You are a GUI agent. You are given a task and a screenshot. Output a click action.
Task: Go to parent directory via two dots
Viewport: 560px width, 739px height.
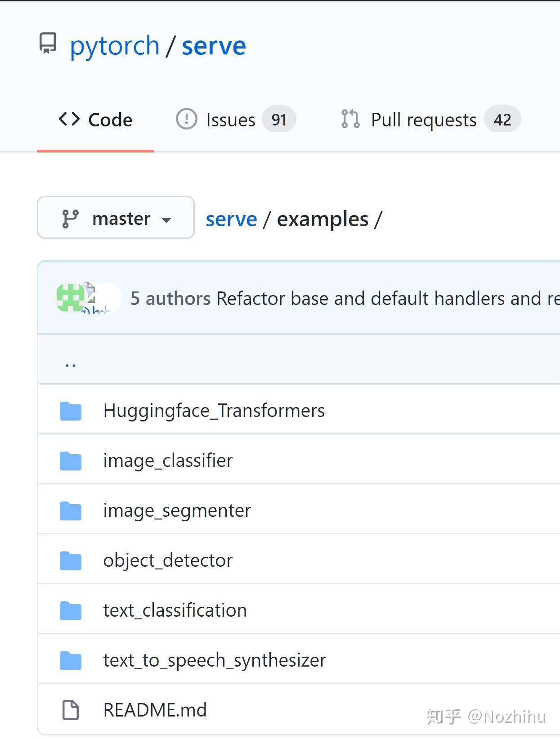pos(71,365)
